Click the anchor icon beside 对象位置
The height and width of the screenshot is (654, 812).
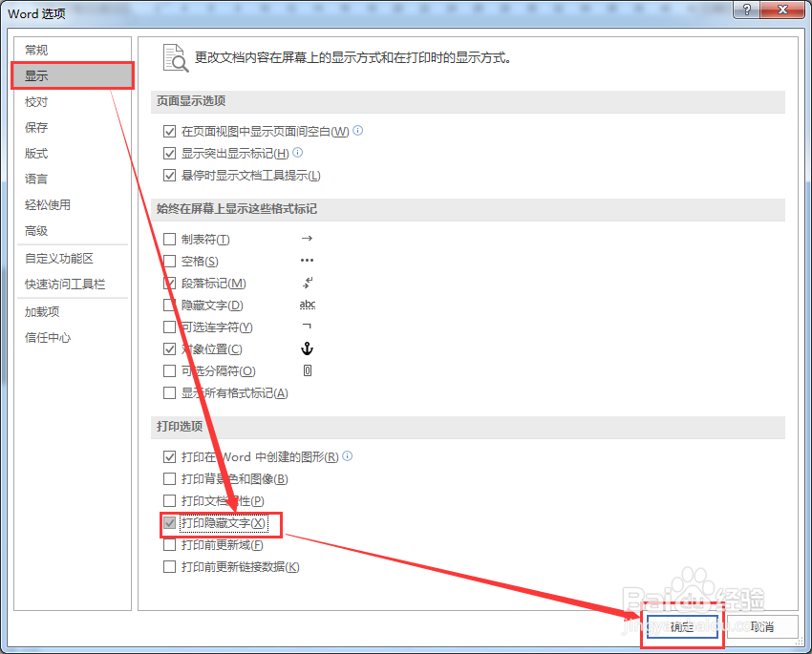pyautogui.click(x=307, y=349)
